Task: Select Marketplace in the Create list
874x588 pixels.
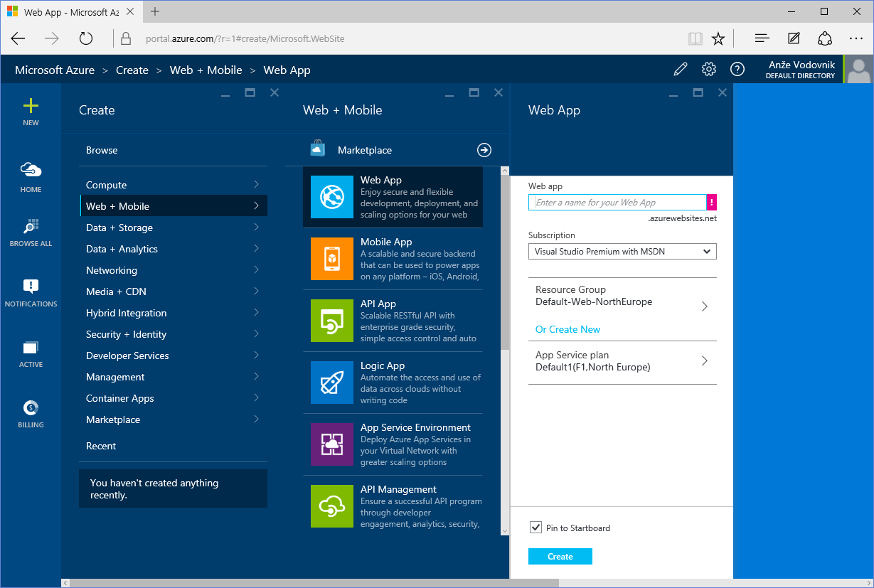Action: (174, 419)
